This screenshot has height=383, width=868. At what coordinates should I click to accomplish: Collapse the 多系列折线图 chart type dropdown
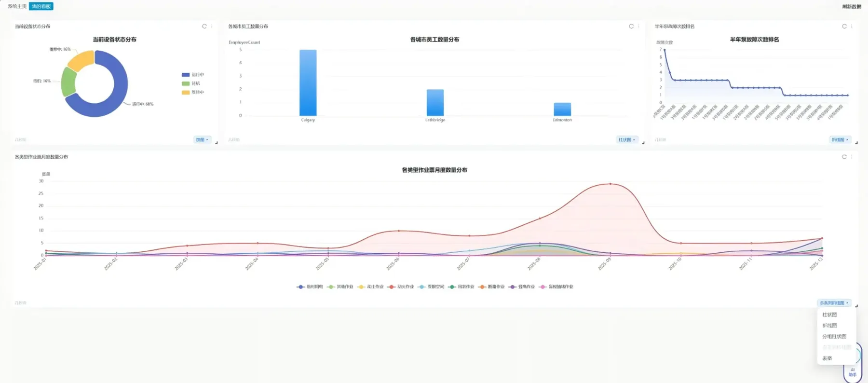pos(834,303)
